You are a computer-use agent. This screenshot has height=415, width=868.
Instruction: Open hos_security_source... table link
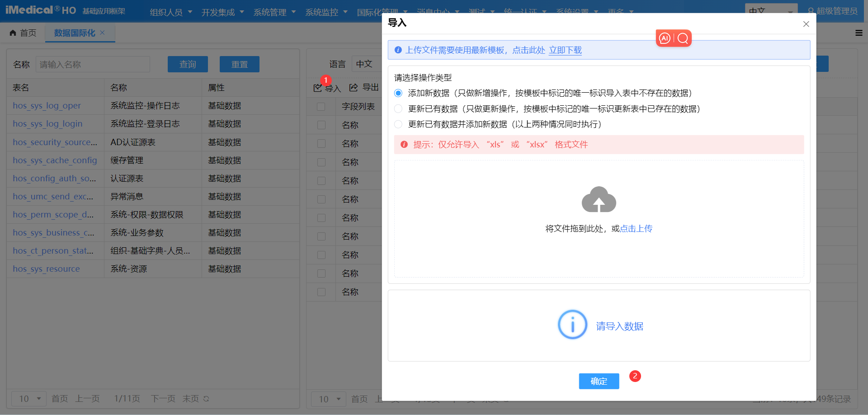(x=55, y=142)
